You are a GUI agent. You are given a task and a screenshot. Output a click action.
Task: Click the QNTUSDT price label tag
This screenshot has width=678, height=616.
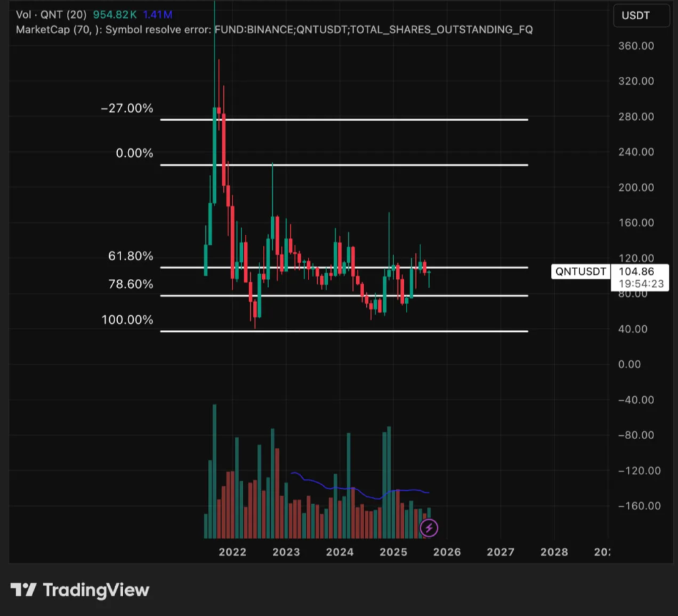(x=581, y=271)
